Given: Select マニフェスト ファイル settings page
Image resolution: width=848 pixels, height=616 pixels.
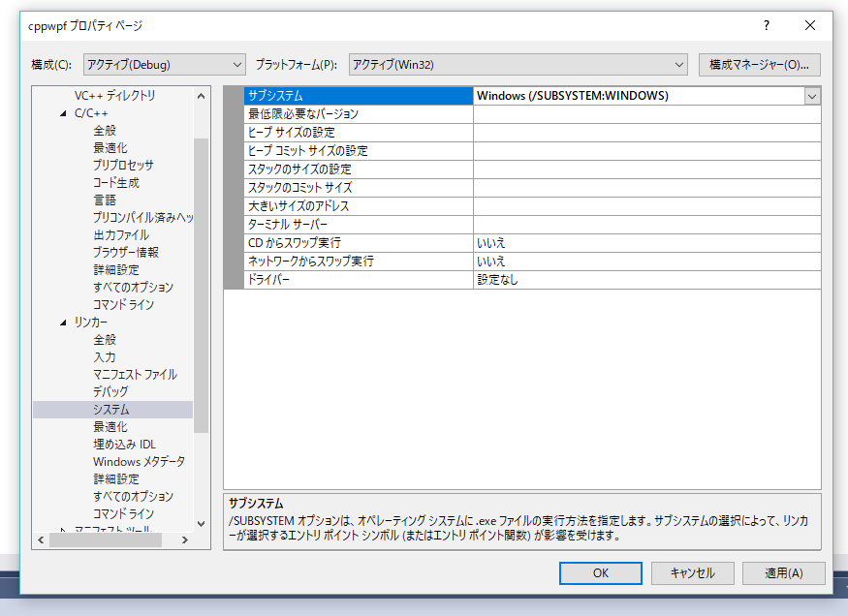Looking at the screenshot, I should click(136, 374).
